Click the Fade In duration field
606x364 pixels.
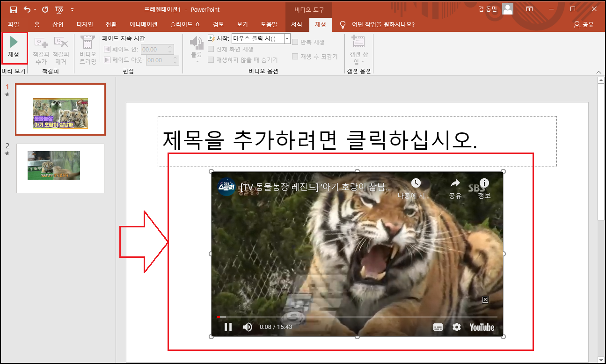(x=157, y=49)
